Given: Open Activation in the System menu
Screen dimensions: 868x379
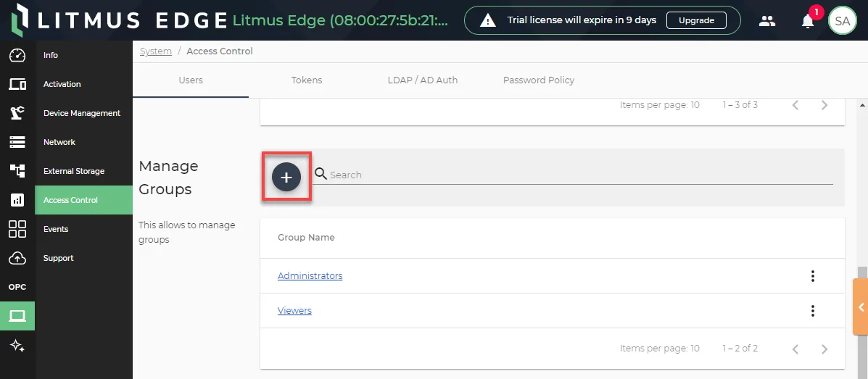Looking at the screenshot, I should click(x=83, y=84).
